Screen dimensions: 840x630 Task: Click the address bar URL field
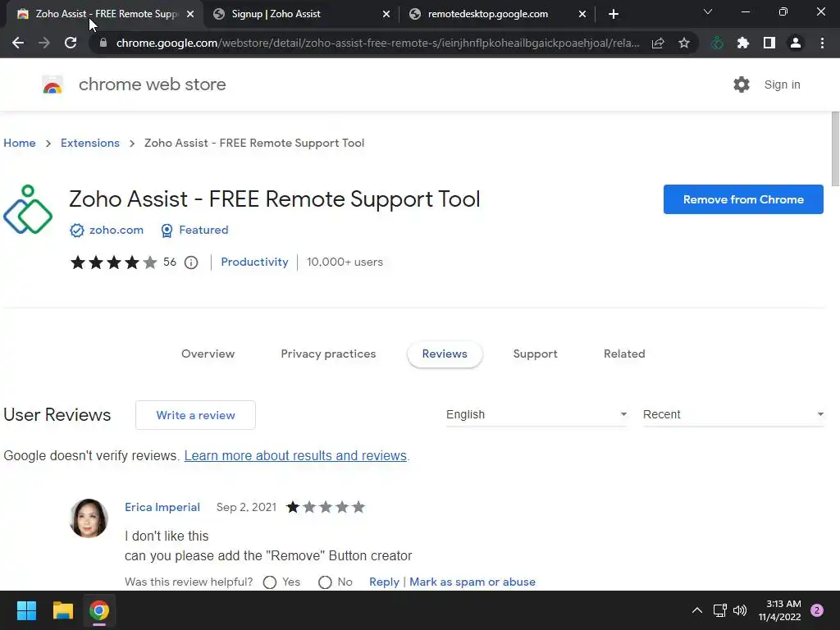tap(377, 43)
